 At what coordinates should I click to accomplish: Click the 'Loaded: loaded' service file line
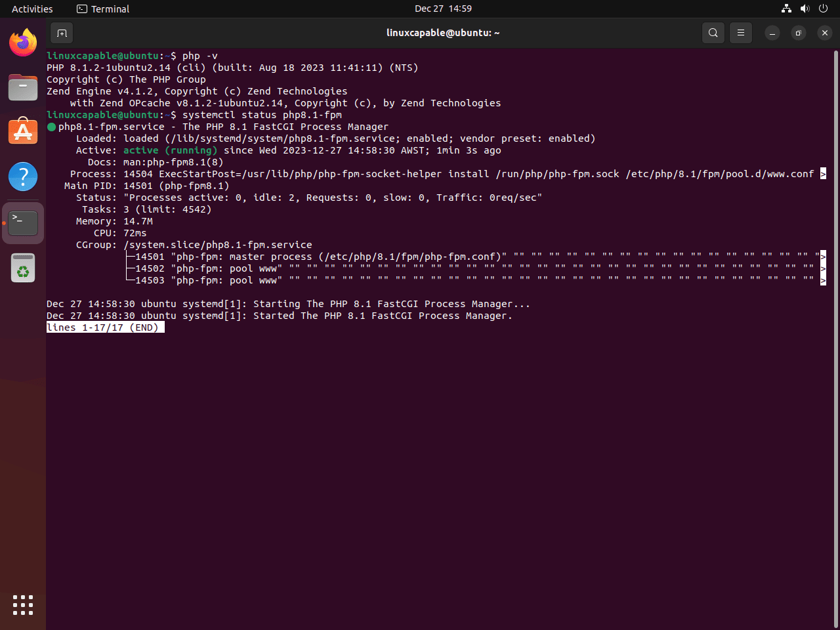click(336, 138)
